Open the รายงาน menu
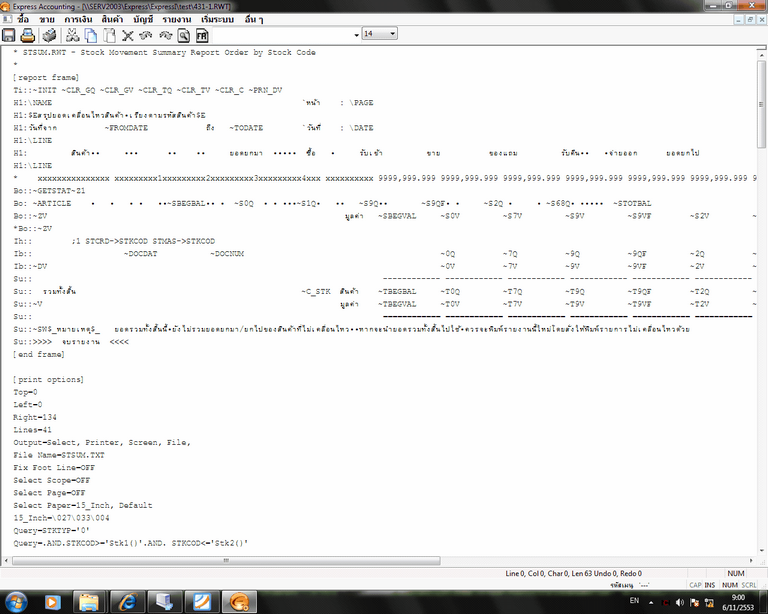Image resolution: width=768 pixels, height=614 pixels. pos(177,20)
